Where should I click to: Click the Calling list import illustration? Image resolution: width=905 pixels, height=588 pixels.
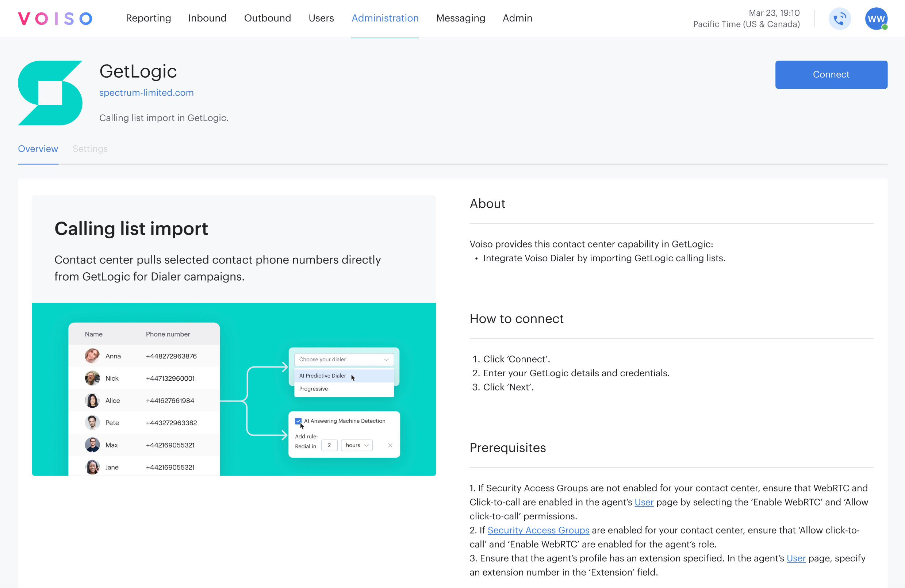click(x=234, y=389)
